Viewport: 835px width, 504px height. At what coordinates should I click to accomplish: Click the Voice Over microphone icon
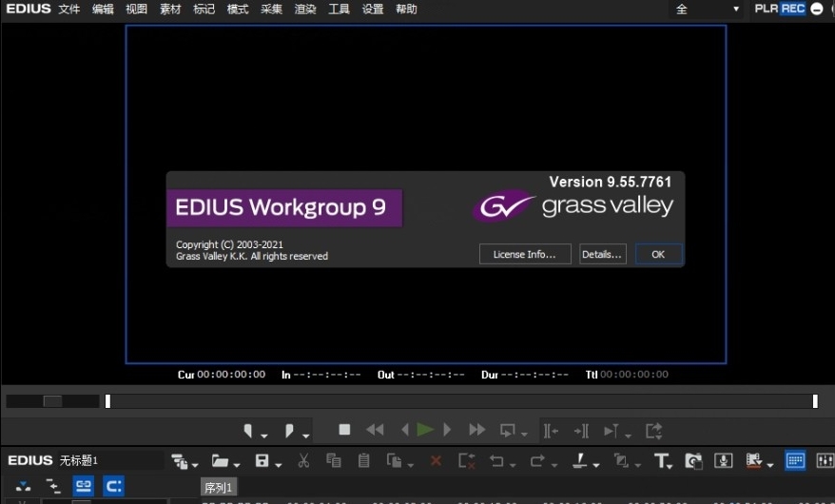pyautogui.click(x=723, y=461)
